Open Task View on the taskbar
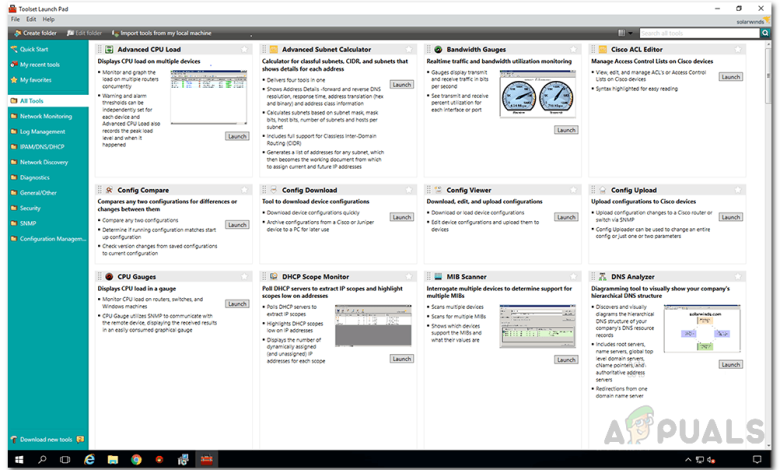Screen dimensions: 780x470 65,460
